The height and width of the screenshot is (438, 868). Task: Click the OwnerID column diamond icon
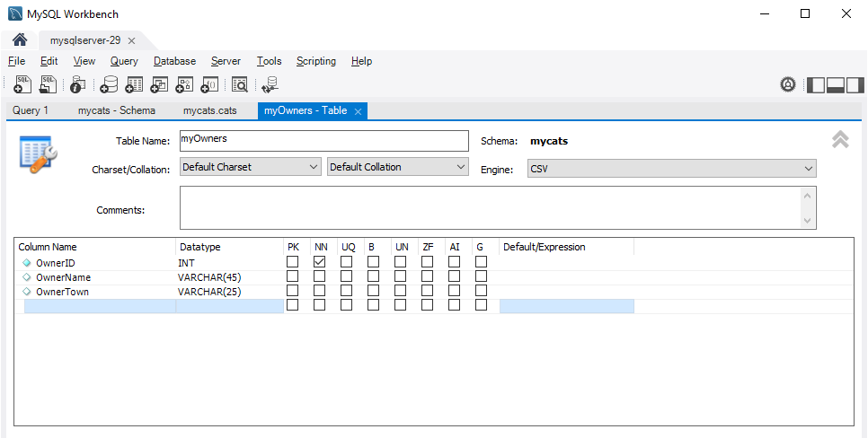click(26, 263)
